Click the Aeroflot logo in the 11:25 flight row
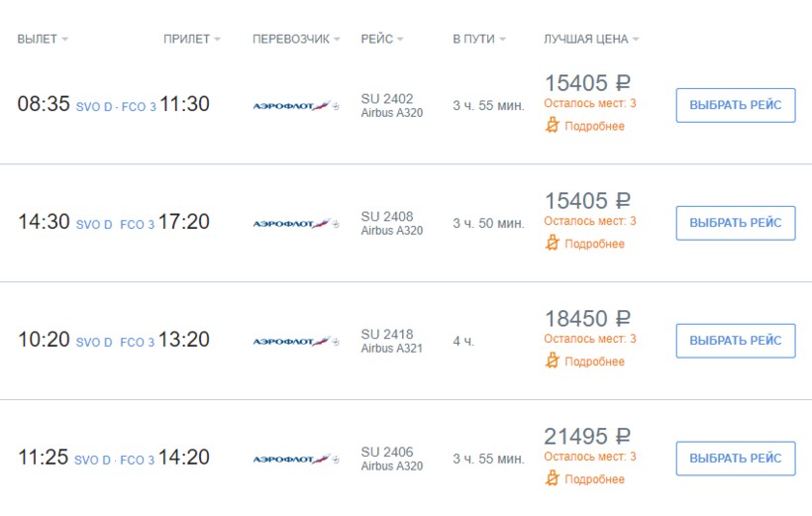Screen dimensions: 812x516 (x=291, y=459)
